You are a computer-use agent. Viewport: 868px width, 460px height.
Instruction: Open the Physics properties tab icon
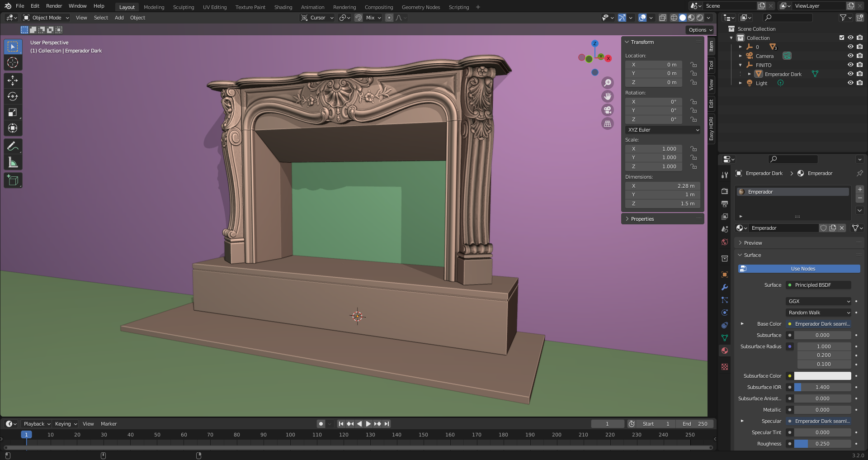(x=725, y=313)
